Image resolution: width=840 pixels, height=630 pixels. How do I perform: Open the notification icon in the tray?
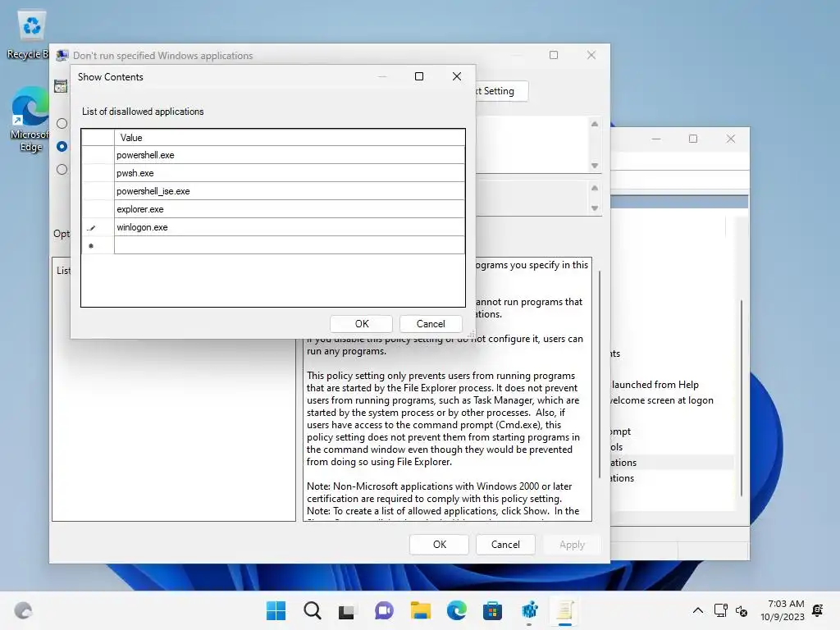pyautogui.click(x=818, y=610)
